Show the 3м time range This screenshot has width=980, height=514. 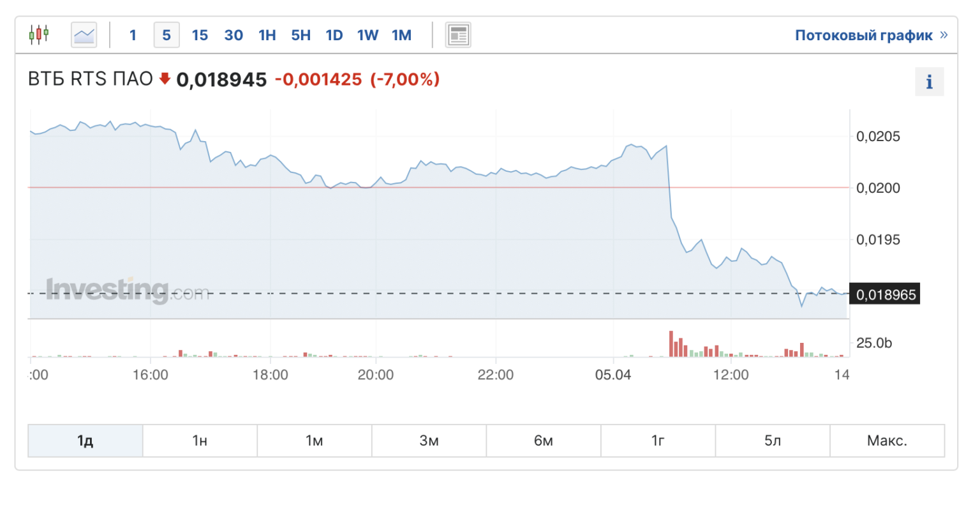429,441
